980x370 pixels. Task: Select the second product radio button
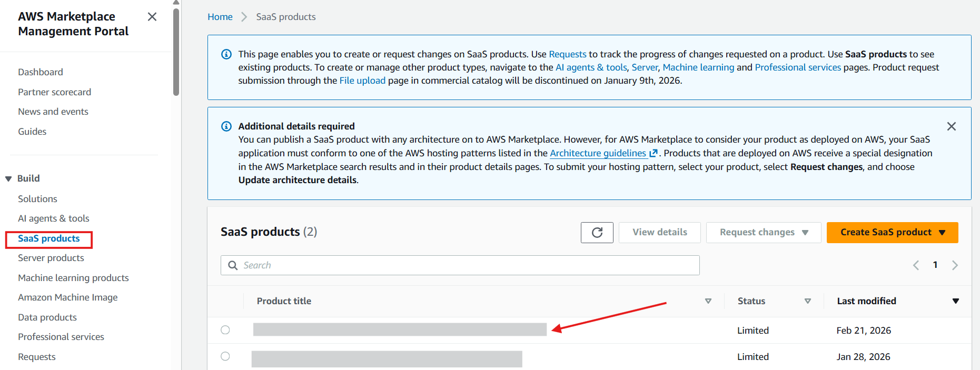(x=225, y=356)
